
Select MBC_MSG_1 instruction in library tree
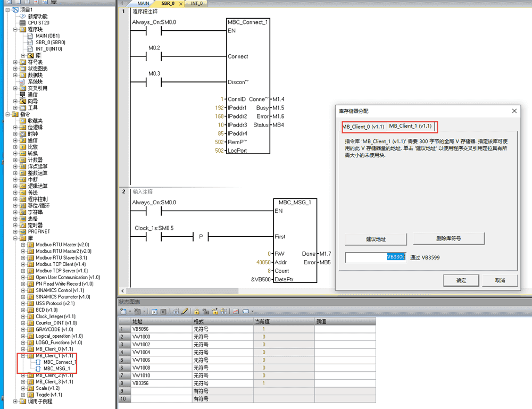pyautogui.click(x=56, y=369)
